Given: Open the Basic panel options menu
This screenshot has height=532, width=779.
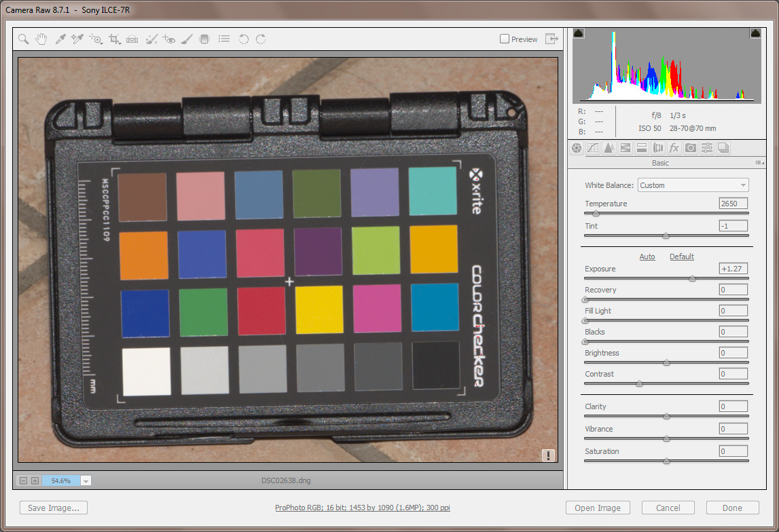Looking at the screenshot, I should (759, 163).
